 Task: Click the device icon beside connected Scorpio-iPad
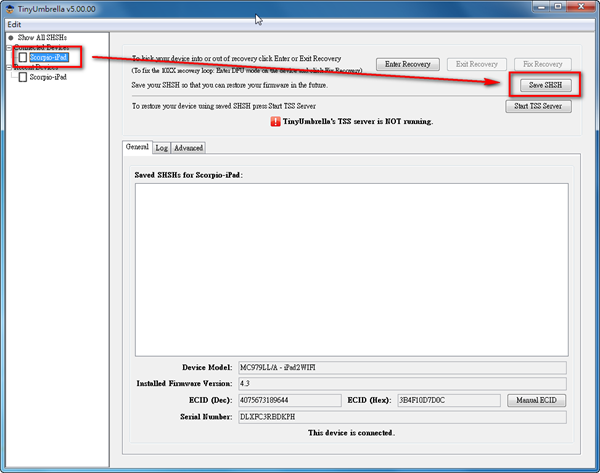[23, 57]
